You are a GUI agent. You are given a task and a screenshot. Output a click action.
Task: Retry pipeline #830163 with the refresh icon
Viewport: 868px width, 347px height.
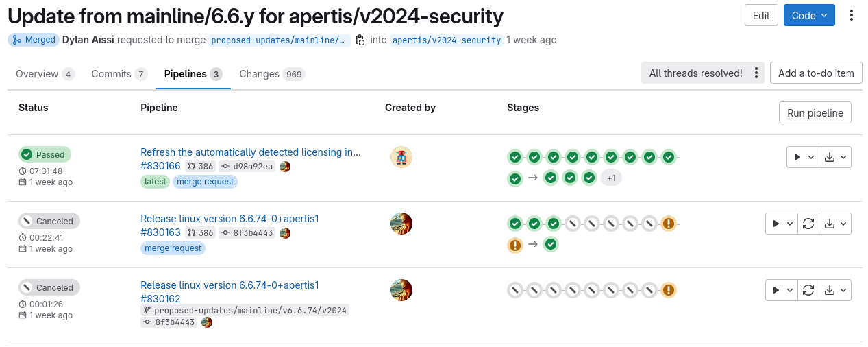click(808, 224)
